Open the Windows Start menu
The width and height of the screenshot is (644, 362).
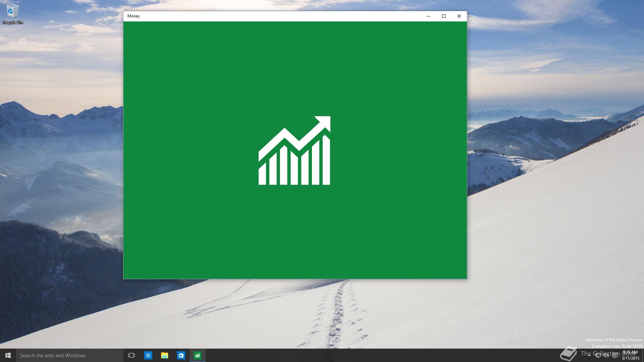click(8, 355)
